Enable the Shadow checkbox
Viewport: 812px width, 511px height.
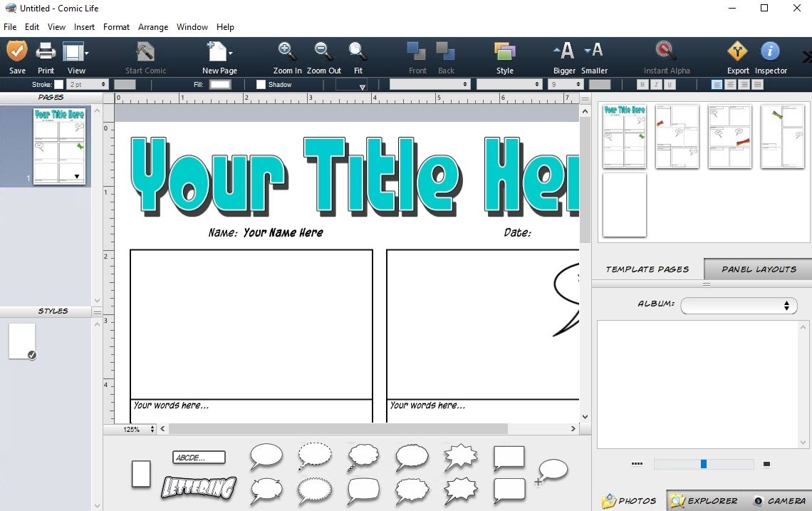point(261,85)
